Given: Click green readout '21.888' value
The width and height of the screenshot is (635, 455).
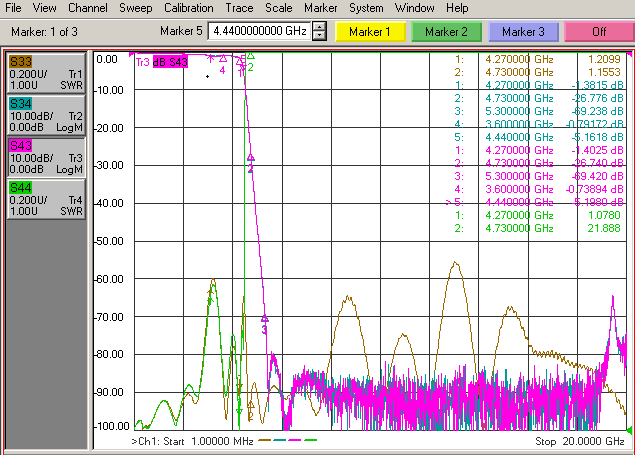Looking at the screenshot, I should coord(604,228).
